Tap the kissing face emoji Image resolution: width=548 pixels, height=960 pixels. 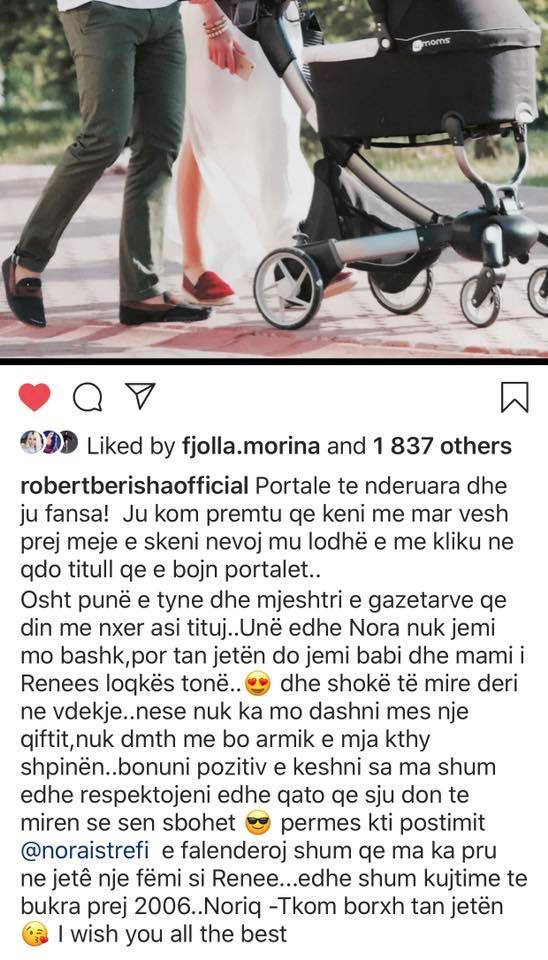(x=34, y=936)
